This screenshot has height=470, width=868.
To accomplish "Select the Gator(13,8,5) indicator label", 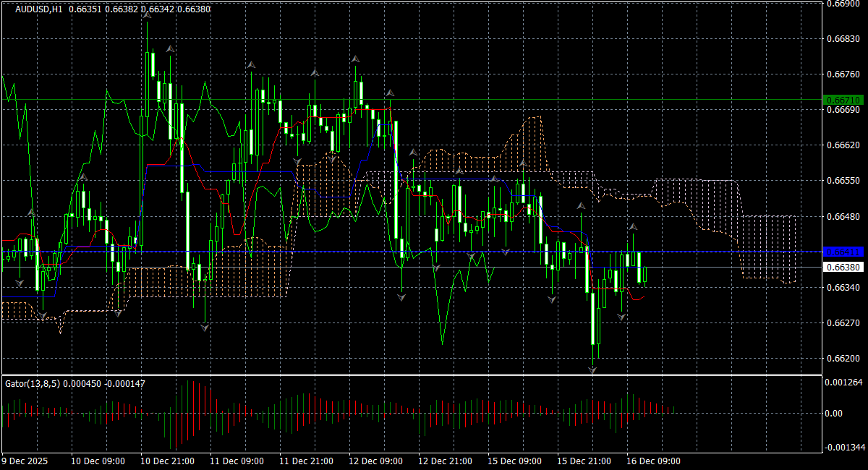I will [x=33, y=383].
